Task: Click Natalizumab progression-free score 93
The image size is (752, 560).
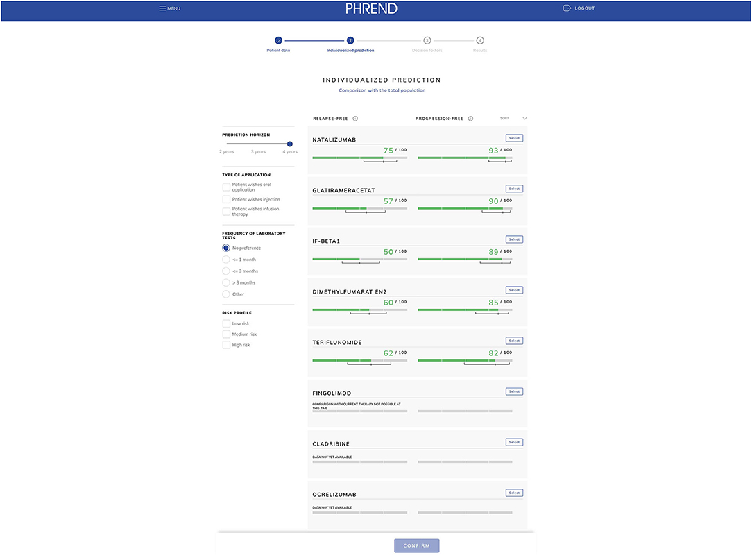Action: (493, 150)
